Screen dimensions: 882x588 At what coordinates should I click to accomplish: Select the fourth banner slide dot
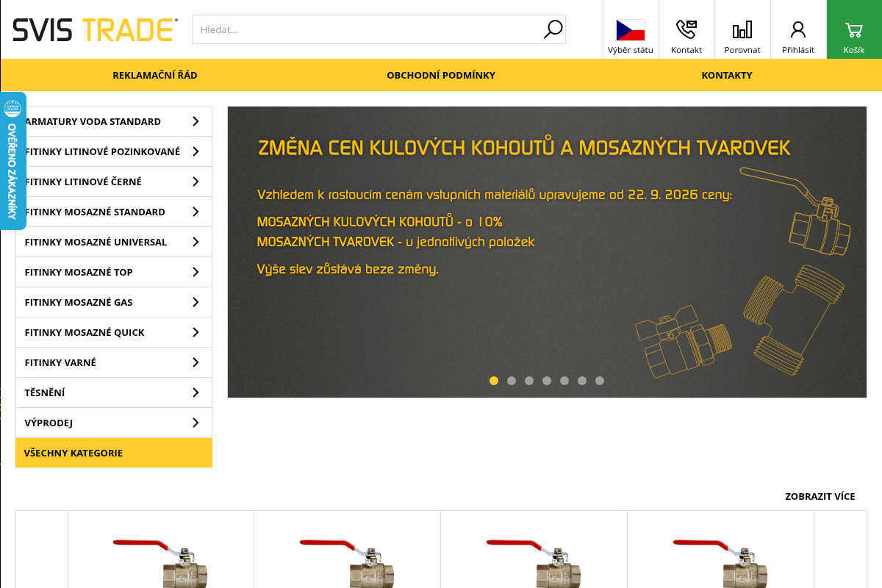point(547,381)
